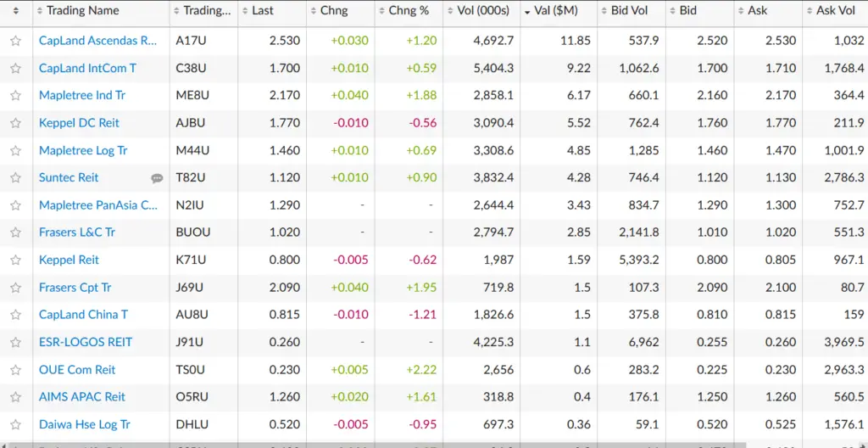The image size is (868, 448).
Task: Sort by Chng % column
Action: (409, 10)
